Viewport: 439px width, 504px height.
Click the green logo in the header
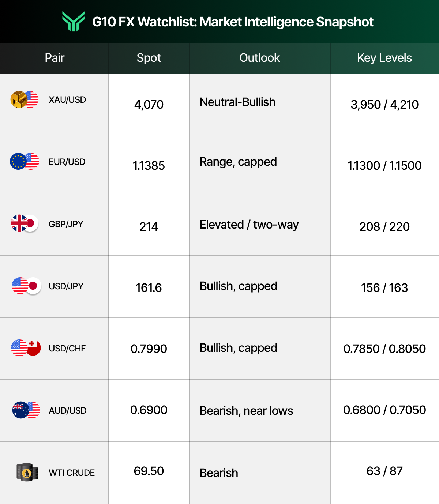pyautogui.click(x=74, y=22)
